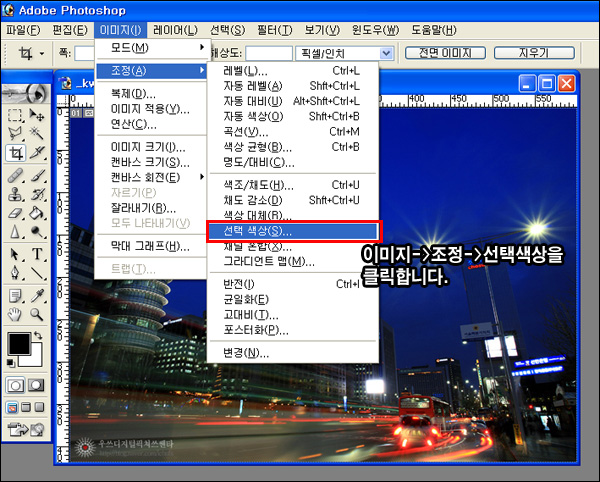Open the 편집(E) menu

(70, 30)
